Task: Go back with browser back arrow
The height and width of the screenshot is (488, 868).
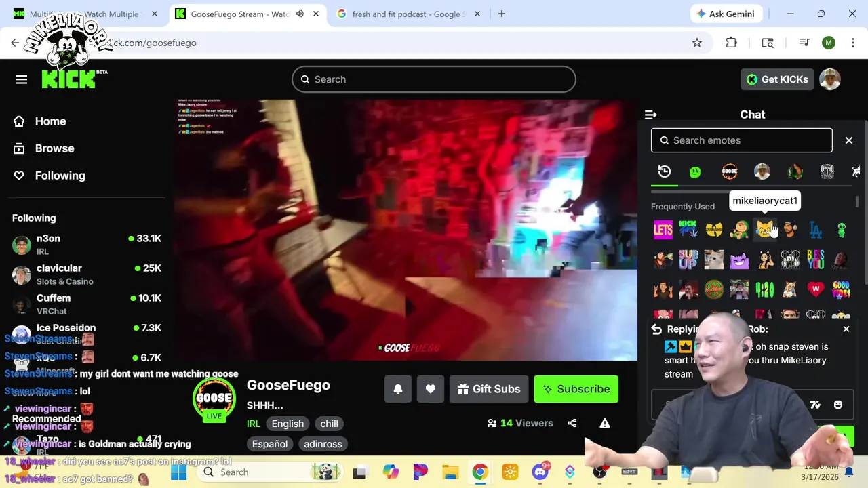Action: [x=15, y=43]
